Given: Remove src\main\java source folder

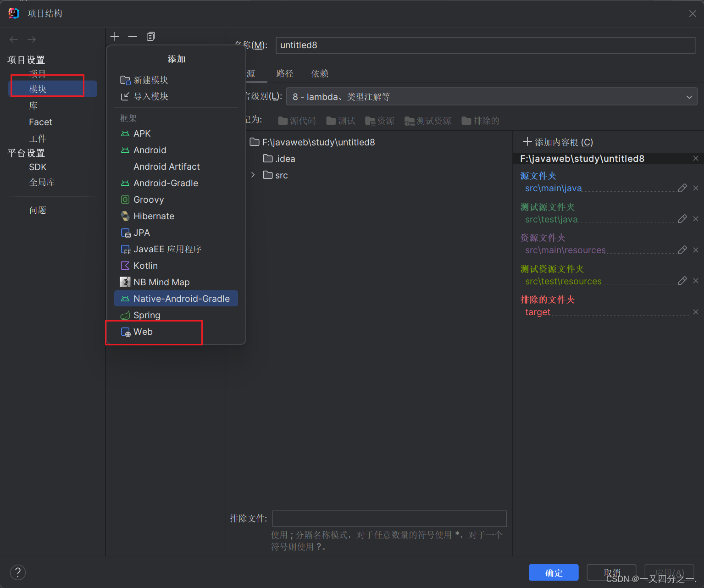Looking at the screenshot, I should pyautogui.click(x=696, y=188).
